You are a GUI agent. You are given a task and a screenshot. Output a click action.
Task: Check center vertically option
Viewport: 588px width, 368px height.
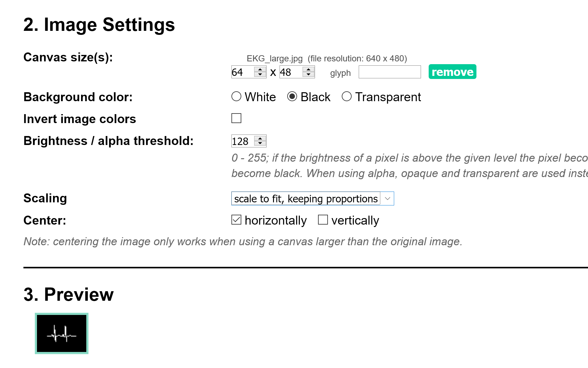tap(323, 220)
